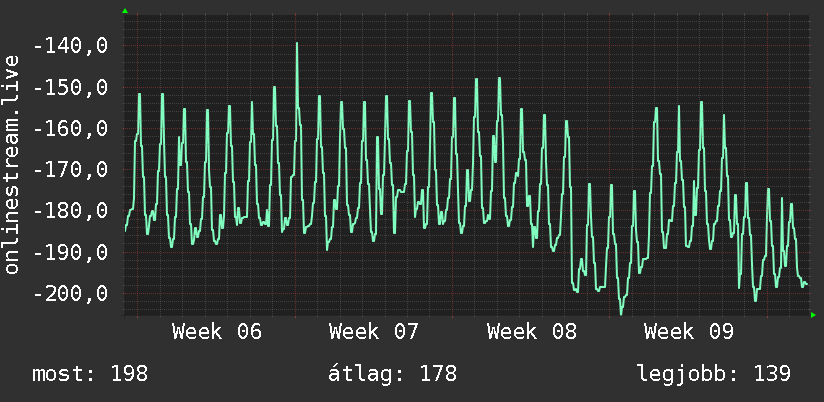Click the 'átlag: 178' statistic
The width and height of the screenshot is (824, 402).
click(393, 373)
